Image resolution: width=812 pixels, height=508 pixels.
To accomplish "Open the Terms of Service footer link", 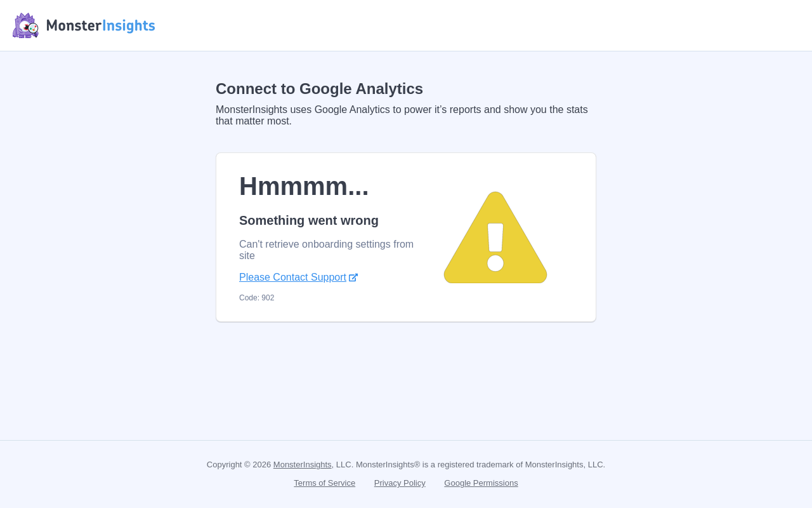I will pos(324,483).
